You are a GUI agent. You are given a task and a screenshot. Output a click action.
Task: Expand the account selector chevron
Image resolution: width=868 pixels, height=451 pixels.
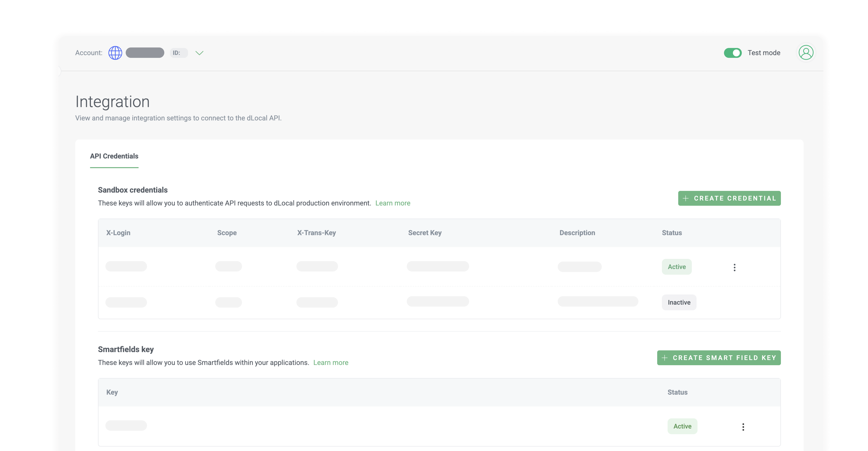point(199,53)
